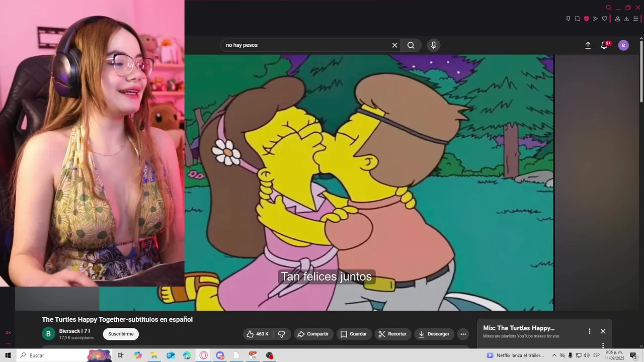
Task: Open File Explorer from the taskbar
Action: [154, 355]
